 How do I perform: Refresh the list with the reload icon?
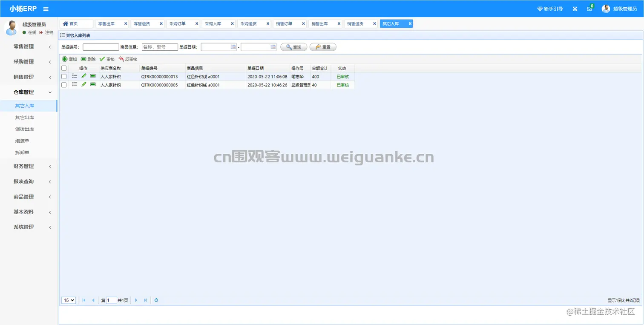pos(156,300)
